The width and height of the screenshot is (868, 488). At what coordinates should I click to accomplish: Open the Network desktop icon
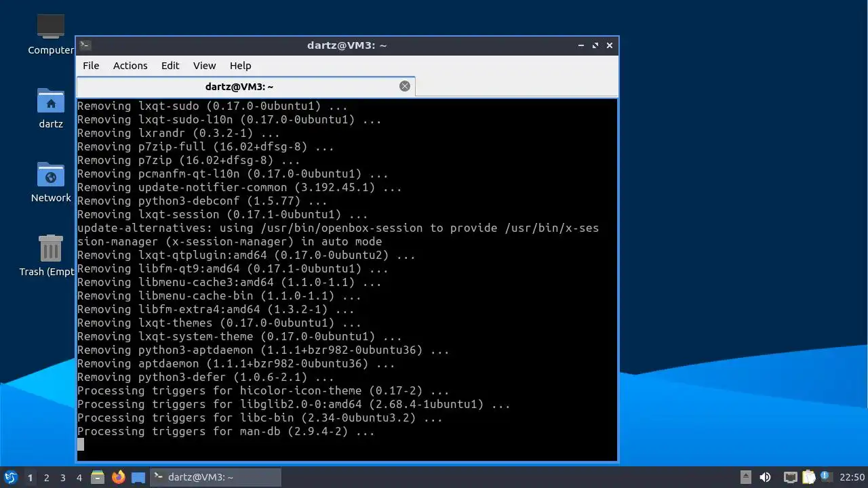pyautogui.click(x=51, y=182)
